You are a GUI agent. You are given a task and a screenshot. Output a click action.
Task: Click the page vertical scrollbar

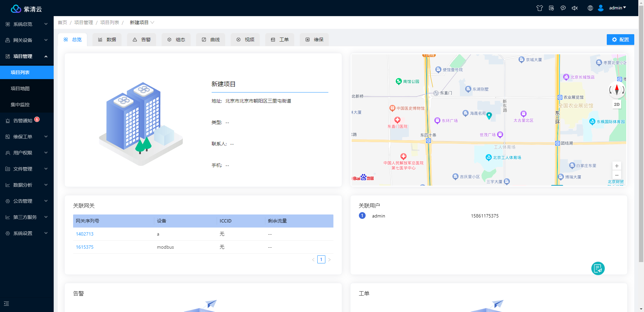point(641,134)
